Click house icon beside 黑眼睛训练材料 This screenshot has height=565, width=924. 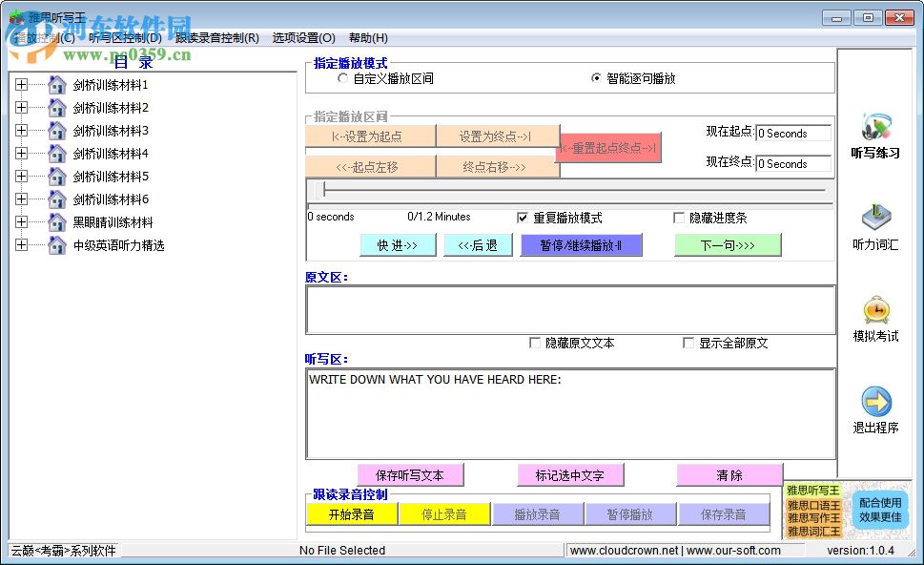[x=57, y=222]
